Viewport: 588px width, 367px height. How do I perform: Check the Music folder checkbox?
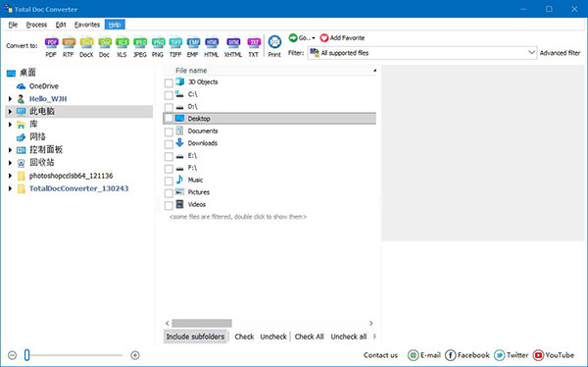click(x=169, y=181)
